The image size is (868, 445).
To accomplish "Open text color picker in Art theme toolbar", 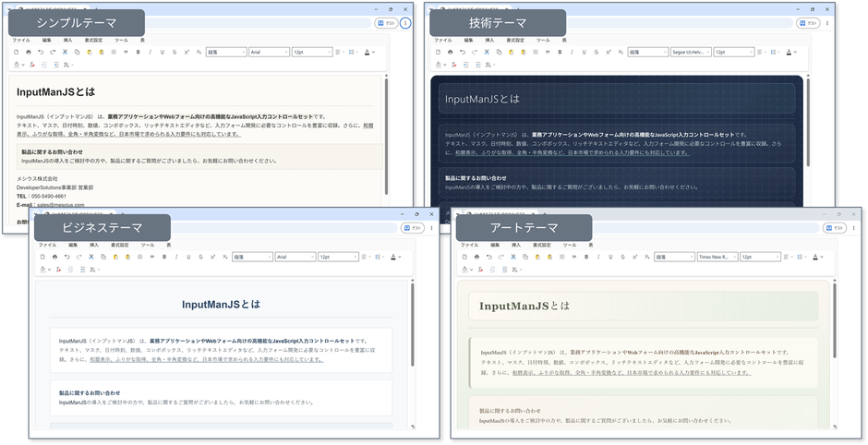I will (x=817, y=257).
